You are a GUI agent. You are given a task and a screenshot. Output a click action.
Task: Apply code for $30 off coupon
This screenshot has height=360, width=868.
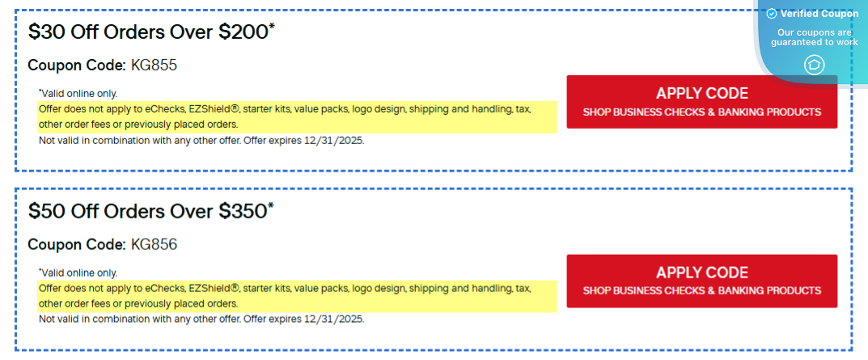(701, 101)
